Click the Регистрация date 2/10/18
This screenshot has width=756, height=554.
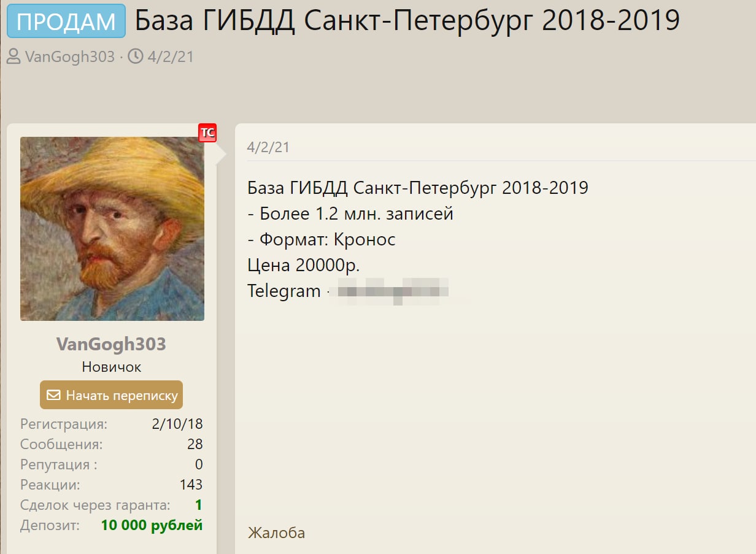click(x=177, y=424)
